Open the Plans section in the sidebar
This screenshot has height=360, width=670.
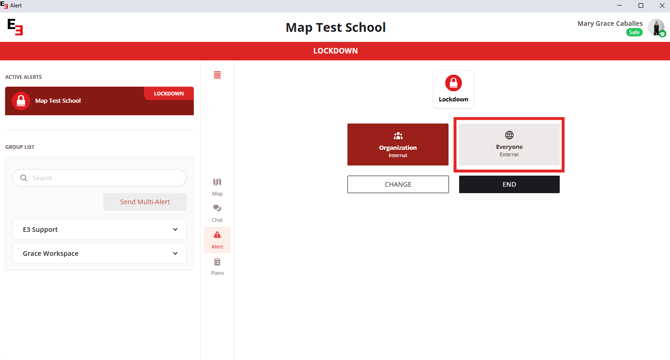(x=217, y=266)
